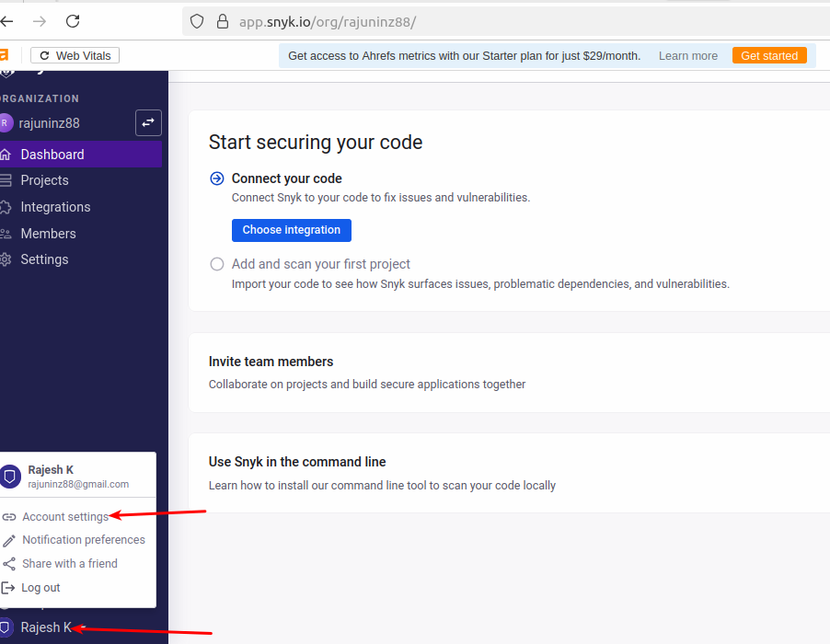The width and height of the screenshot is (830, 644).
Task: Select Add and scan first project radio
Action: [217, 264]
